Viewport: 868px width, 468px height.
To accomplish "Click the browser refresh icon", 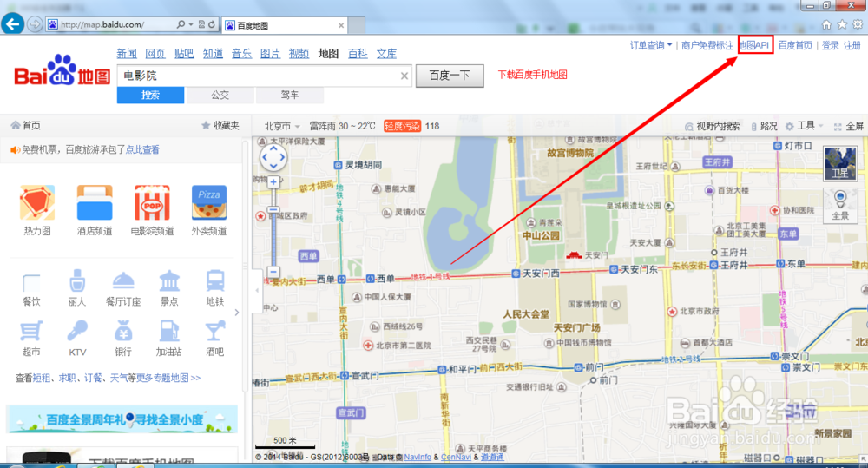I will (x=212, y=24).
